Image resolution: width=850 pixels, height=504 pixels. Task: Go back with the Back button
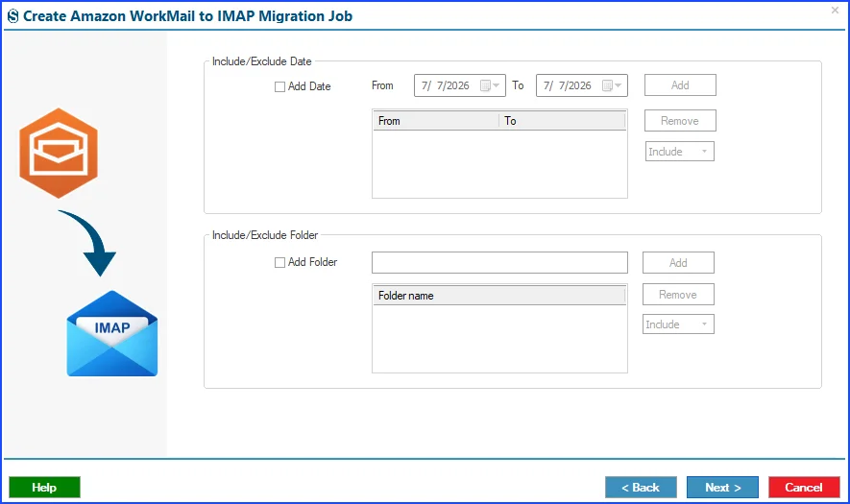pyautogui.click(x=641, y=488)
